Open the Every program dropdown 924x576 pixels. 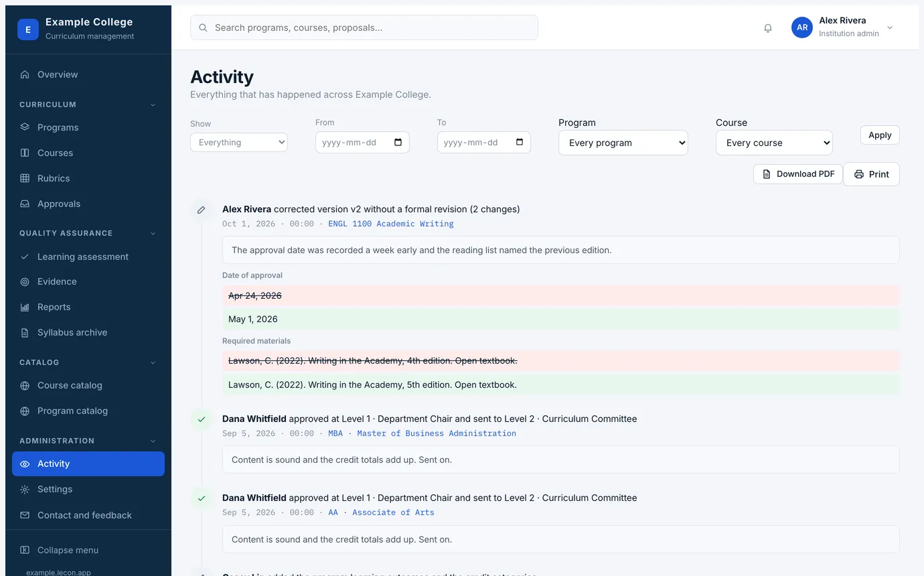point(623,143)
